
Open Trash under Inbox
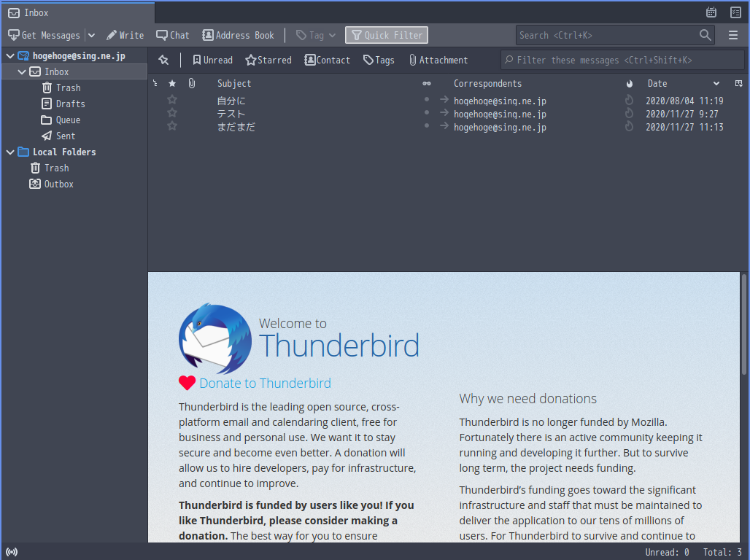68,88
